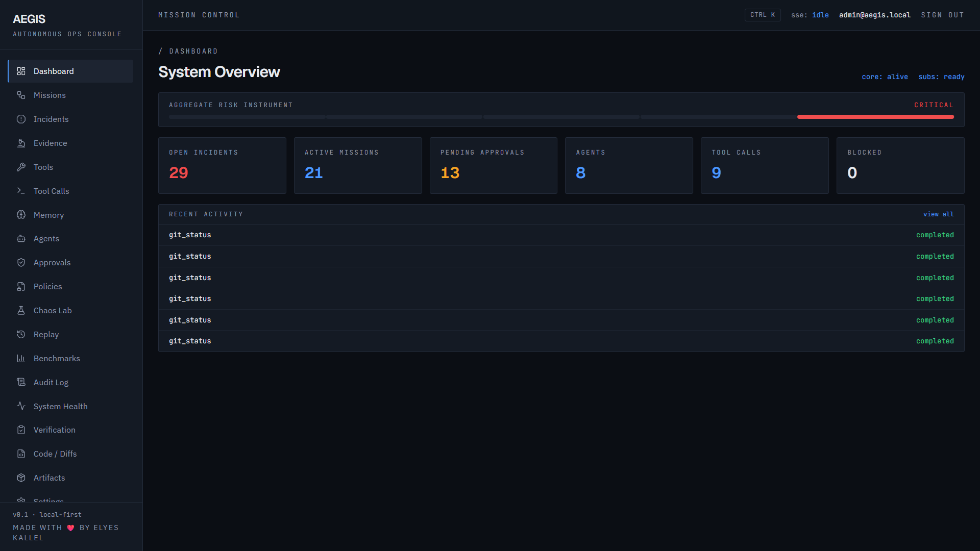Click the Dashboard breadcrumb
This screenshot has width=980, height=551.
tap(193, 51)
